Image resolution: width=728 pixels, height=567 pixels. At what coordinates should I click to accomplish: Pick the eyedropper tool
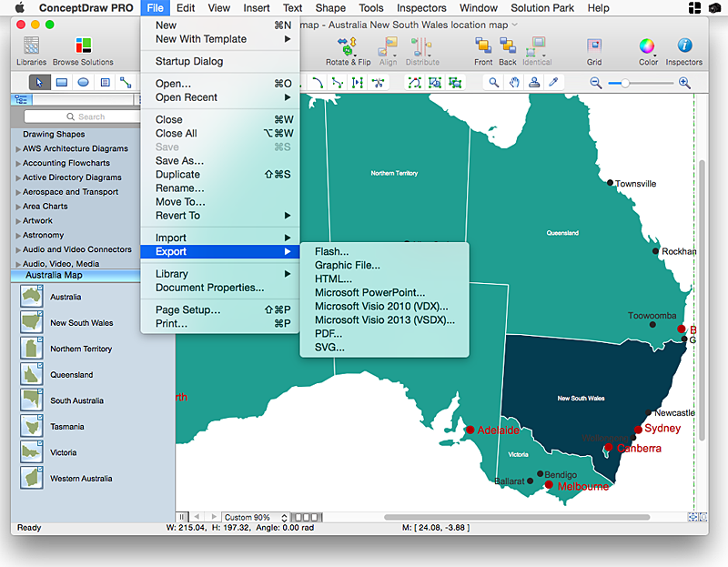click(x=552, y=83)
